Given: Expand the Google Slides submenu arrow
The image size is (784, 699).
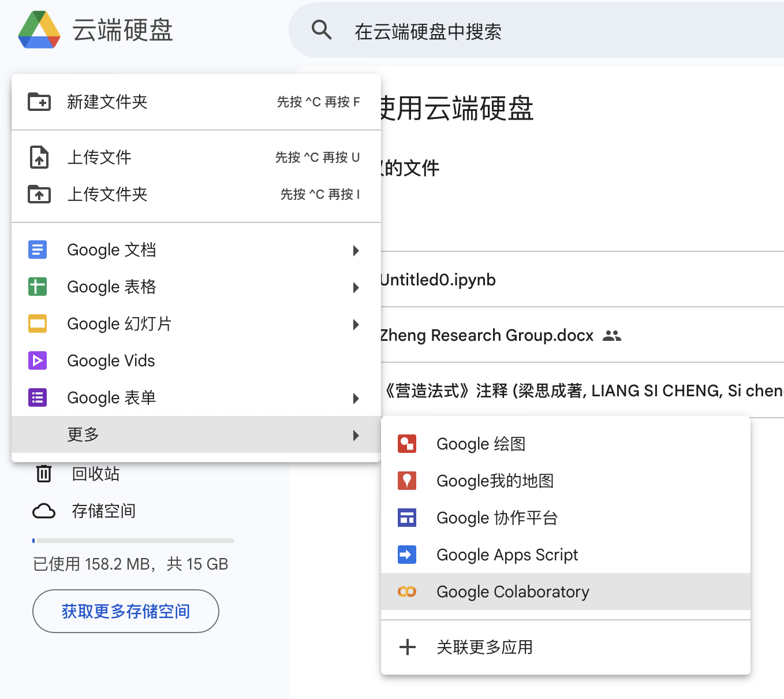Looking at the screenshot, I should (x=356, y=324).
